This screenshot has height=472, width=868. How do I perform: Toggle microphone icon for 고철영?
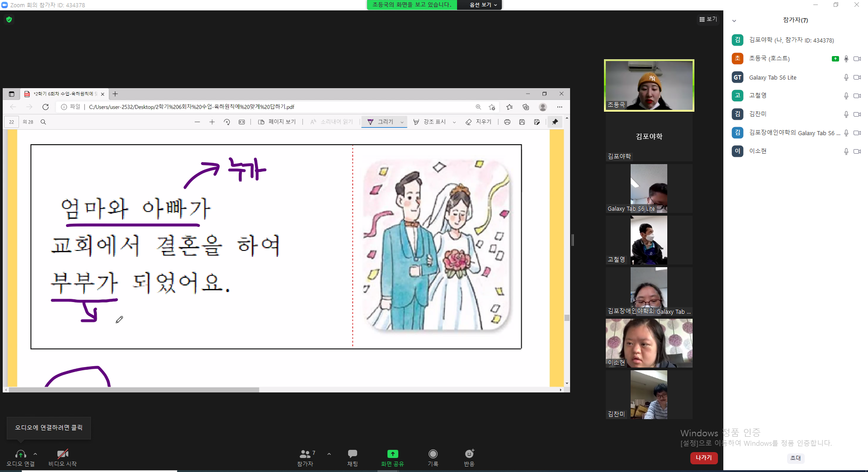846,96
